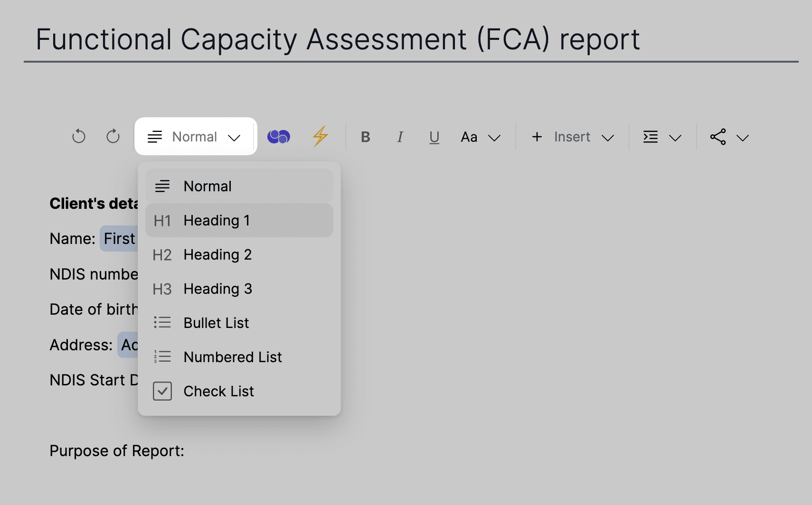Select Heading 2 from the style menu
Viewport: 812px width, 505px height.
pyautogui.click(x=217, y=254)
